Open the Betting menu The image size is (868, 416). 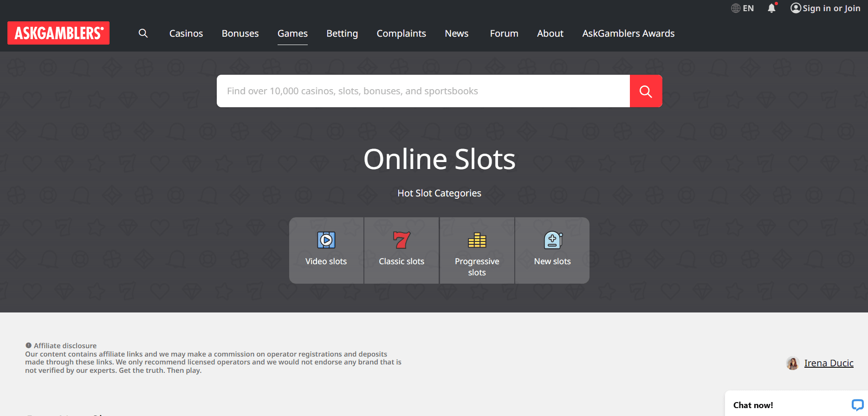coord(342,33)
